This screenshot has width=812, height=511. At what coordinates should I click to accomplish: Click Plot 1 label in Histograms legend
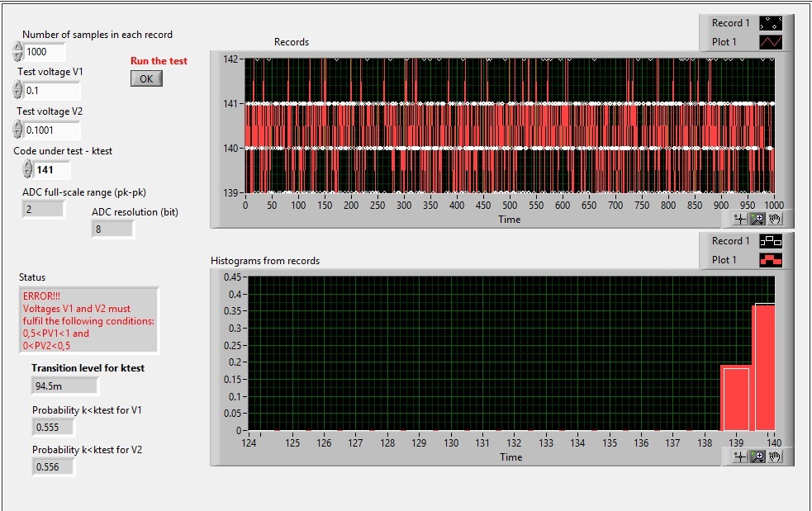pos(724,260)
